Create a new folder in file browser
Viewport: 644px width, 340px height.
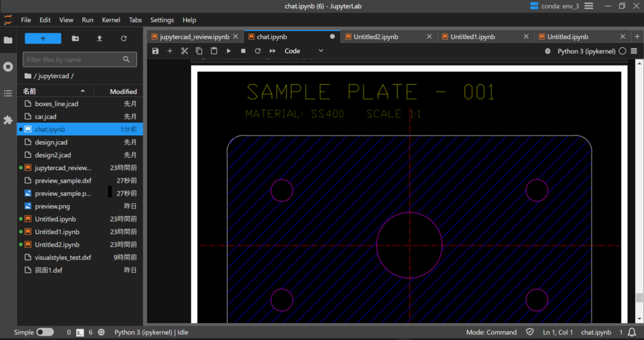[x=75, y=38]
